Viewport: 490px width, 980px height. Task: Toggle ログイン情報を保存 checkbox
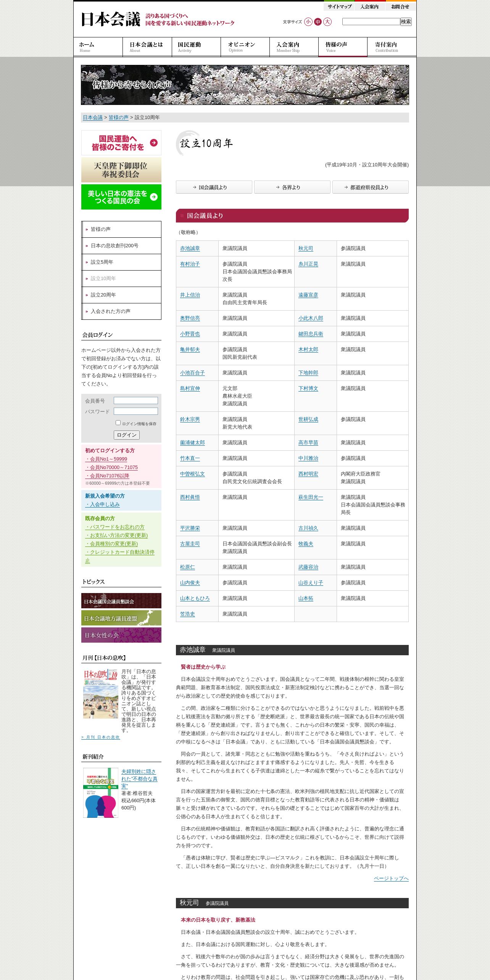(x=118, y=423)
